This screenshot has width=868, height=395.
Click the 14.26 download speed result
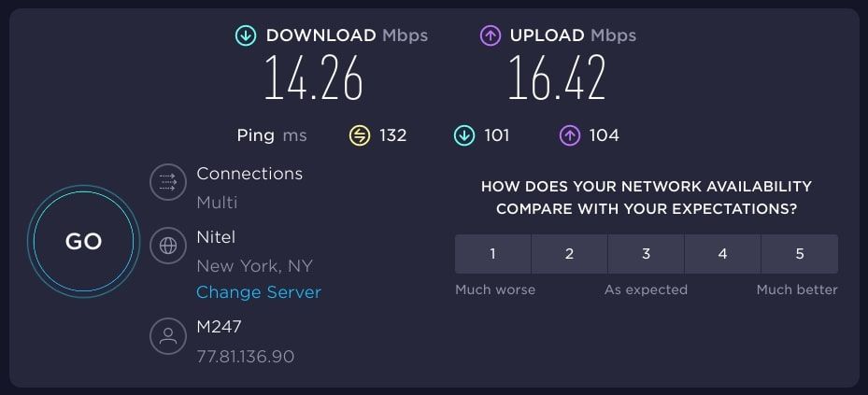coord(313,78)
